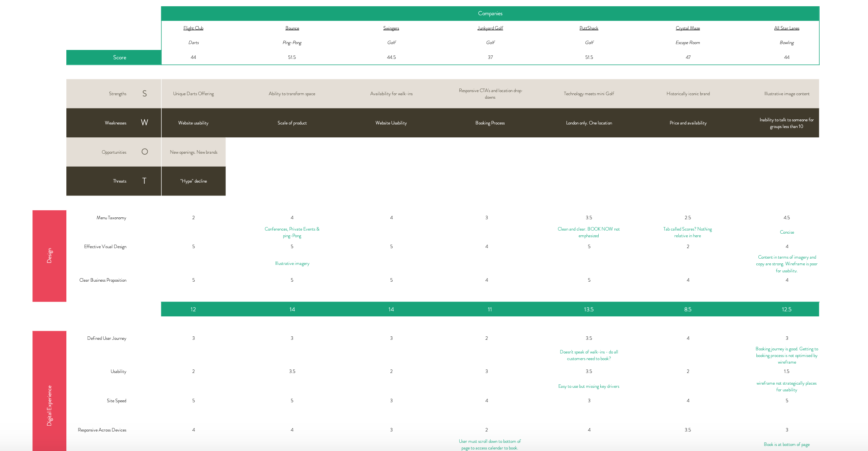Viewport: 868px width, 451px height.
Task: Select 'Scale of product' weakness cell
Action: 292,123
